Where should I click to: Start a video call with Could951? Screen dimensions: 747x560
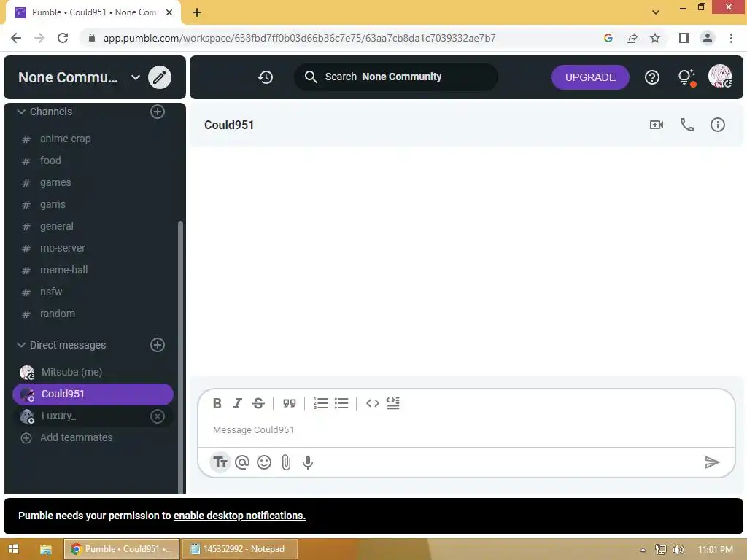coord(657,125)
